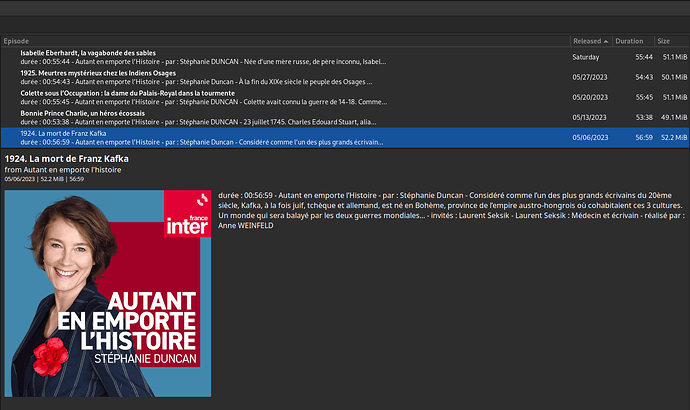Click the Saturday release date cell
The image size is (690, 410).
click(x=586, y=57)
